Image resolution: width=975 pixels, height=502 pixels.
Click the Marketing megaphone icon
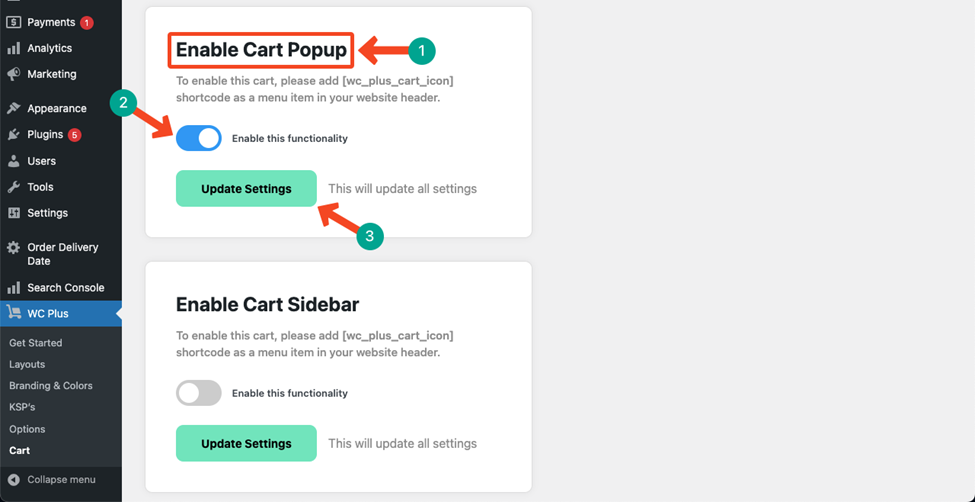pyautogui.click(x=13, y=74)
